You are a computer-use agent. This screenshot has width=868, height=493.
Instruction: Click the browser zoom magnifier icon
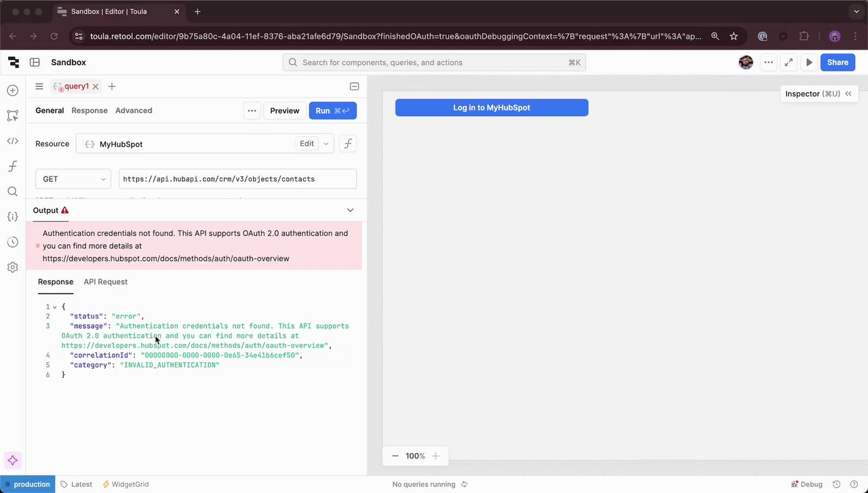pos(715,36)
